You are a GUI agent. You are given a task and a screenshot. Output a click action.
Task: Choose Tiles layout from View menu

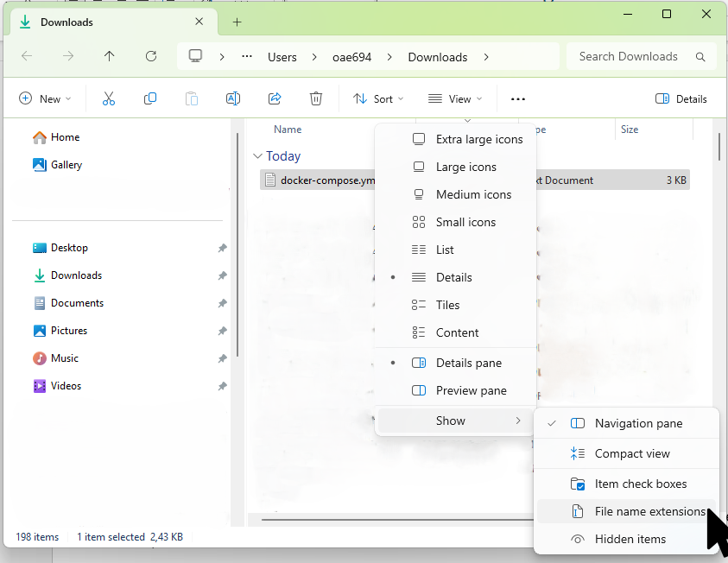447,305
